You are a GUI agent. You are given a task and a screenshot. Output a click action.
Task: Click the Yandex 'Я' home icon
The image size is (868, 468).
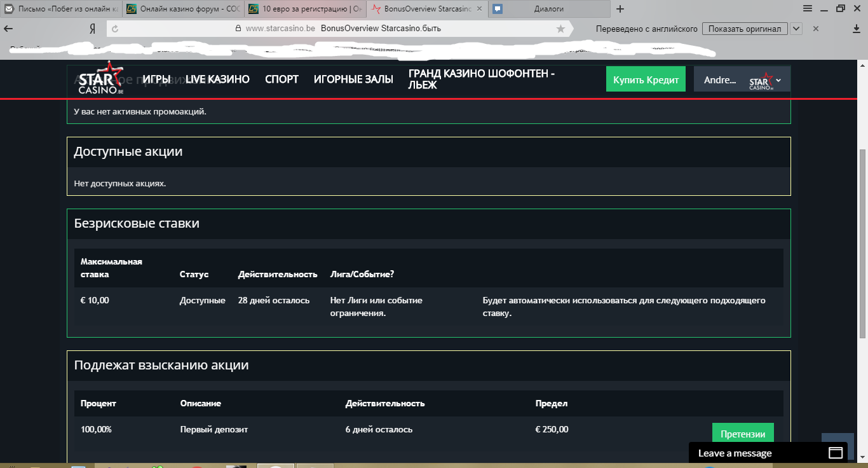[x=93, y=29]
